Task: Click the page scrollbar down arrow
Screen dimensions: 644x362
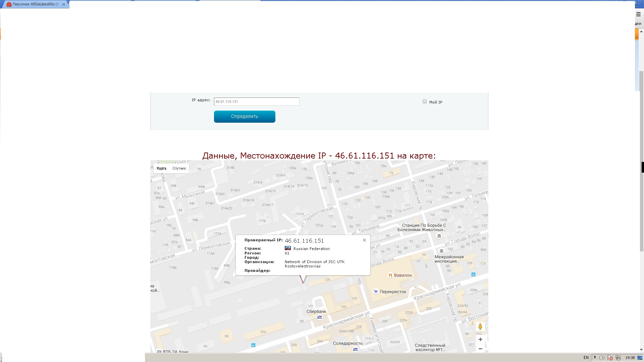Action: pyautogui.click(x=641, y=350)
